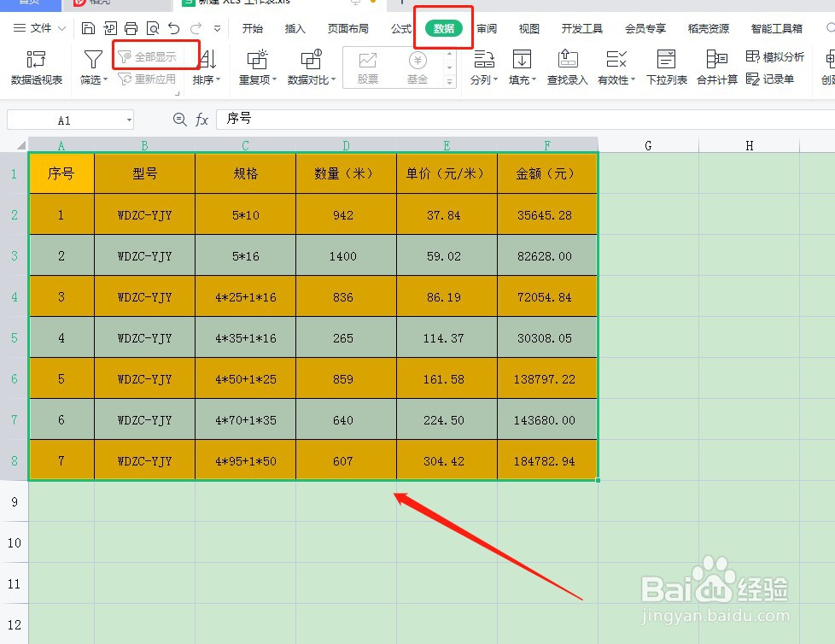This screenshot has height=644, width=835.
Task: Select the 股票 stock data type
Action: 367,67
